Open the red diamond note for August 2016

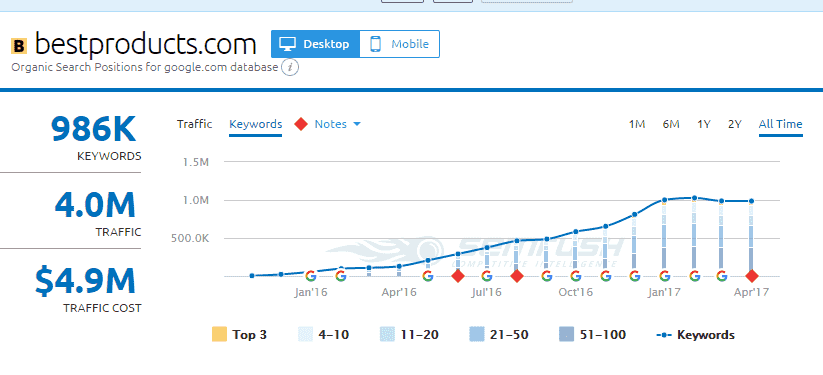click(x=517, y=276)
